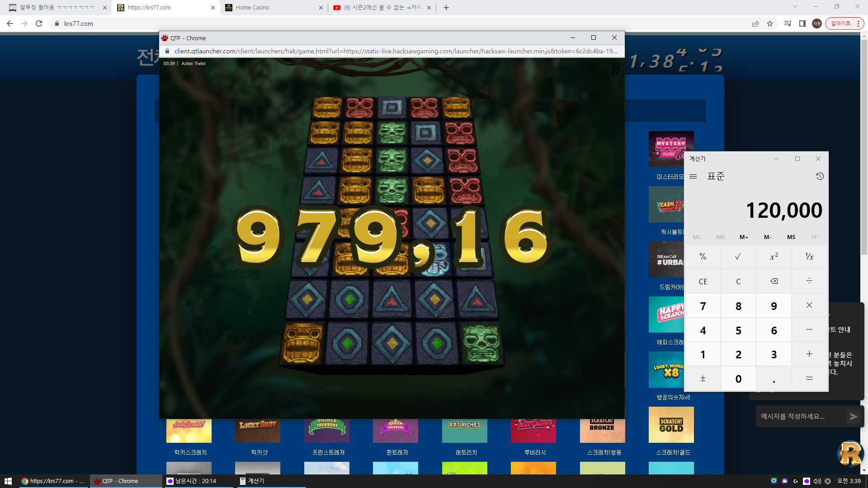Click the calculator decimal point key

(774, 379)
